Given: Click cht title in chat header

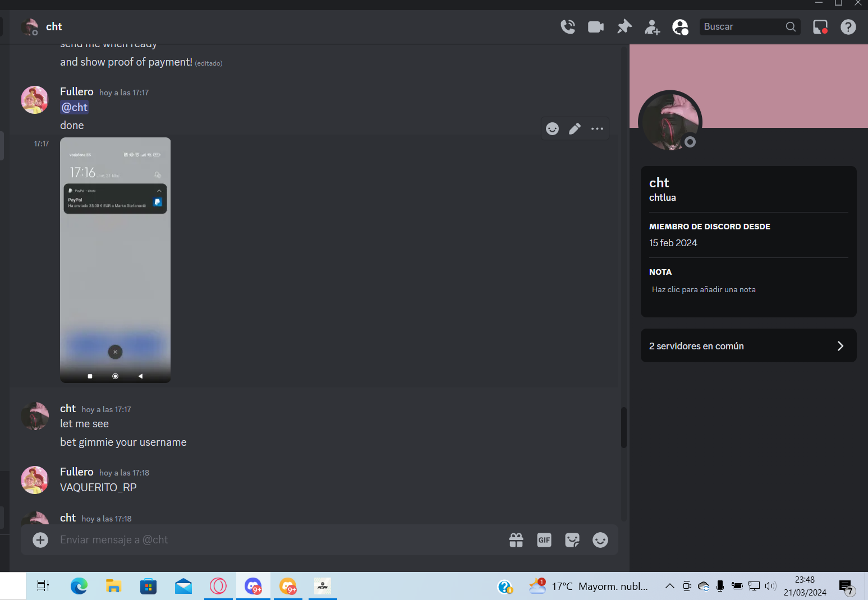Looking at the screenshot, I should (x=54, y=26).
